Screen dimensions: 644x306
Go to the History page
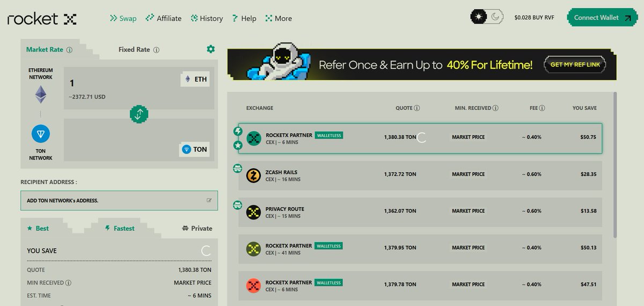pos(207,18)
